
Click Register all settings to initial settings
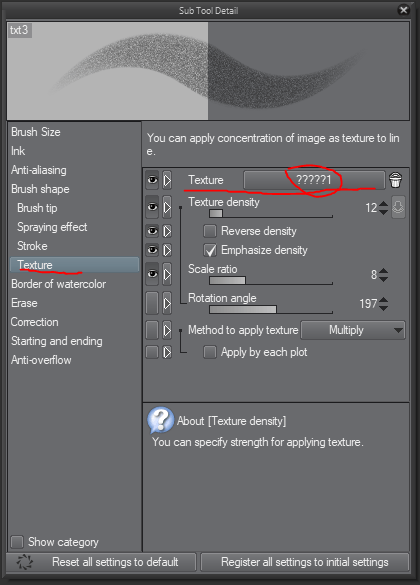(x=305, y=562)
